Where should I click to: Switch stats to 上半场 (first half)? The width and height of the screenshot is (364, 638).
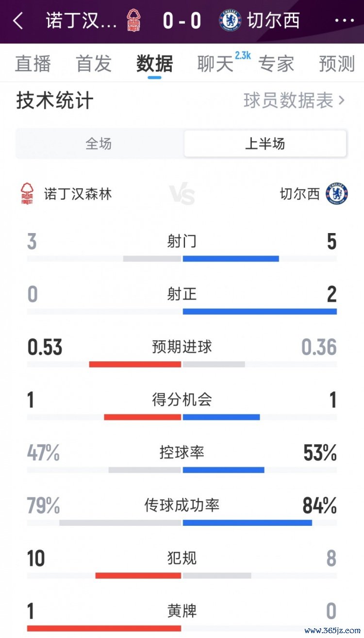point(265,144)
